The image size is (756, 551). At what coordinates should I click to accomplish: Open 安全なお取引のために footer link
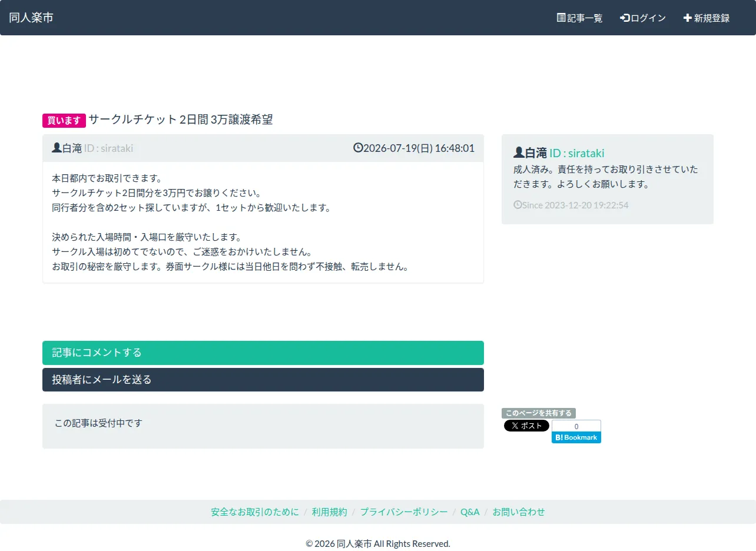(255, 512)
